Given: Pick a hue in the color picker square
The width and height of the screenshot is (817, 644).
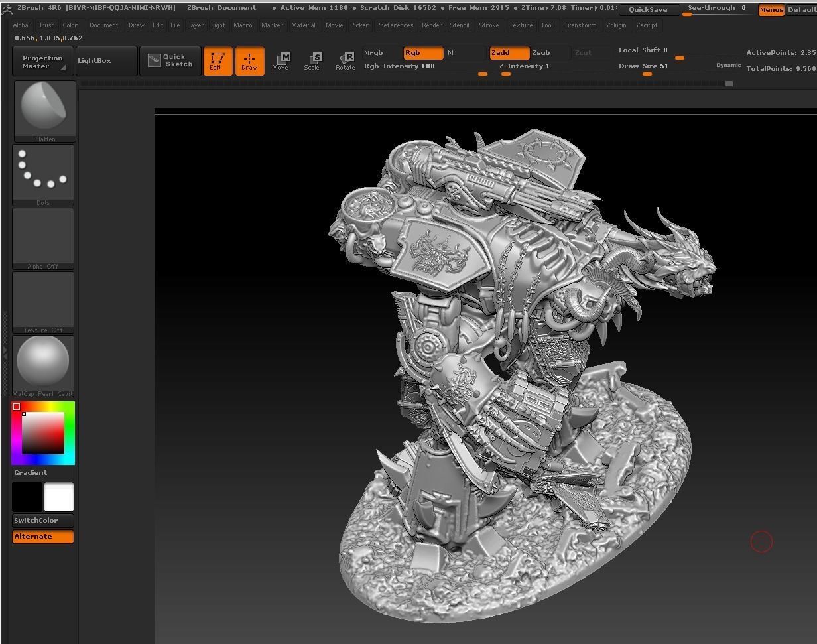Looking at the screenshot, I should 43,433.
